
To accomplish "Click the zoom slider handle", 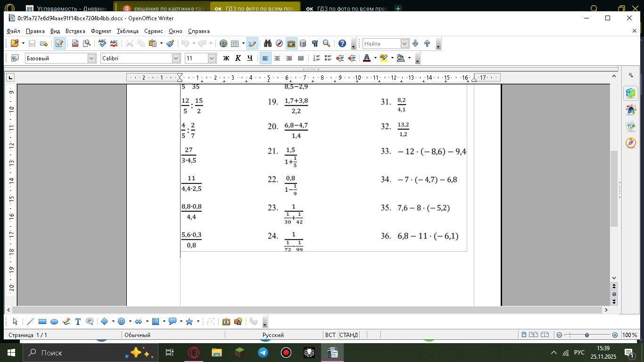I will [x=587, y=335].
